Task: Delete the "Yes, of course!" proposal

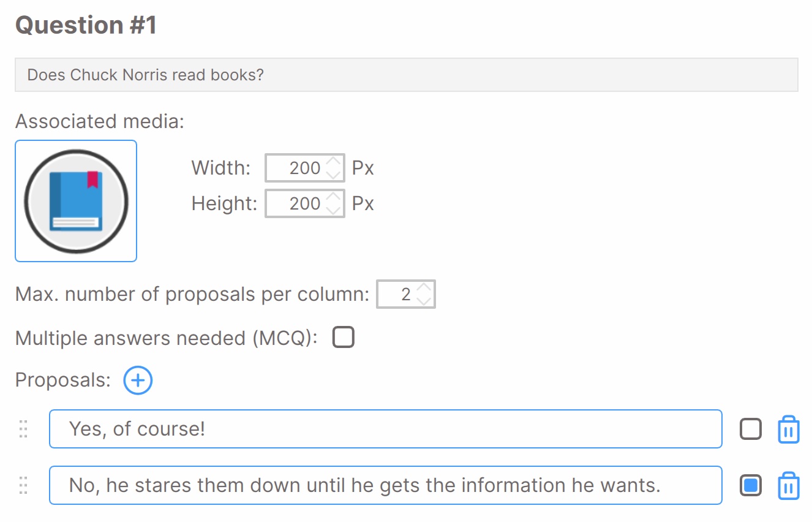Action: click(x=789, y=429)
